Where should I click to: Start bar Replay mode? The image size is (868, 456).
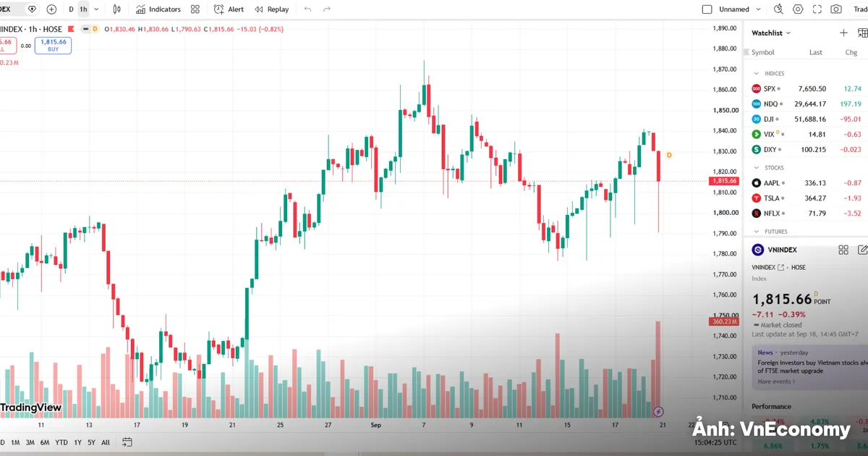271,9
